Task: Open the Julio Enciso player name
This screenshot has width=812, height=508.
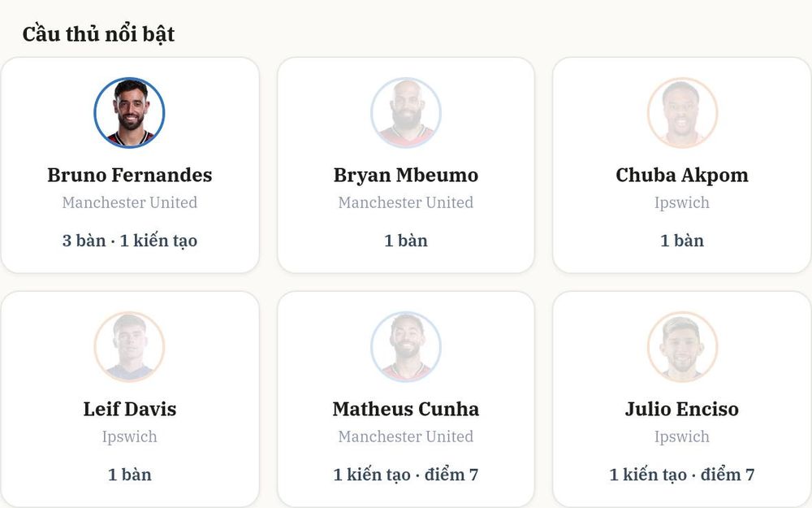Action: 682,409
